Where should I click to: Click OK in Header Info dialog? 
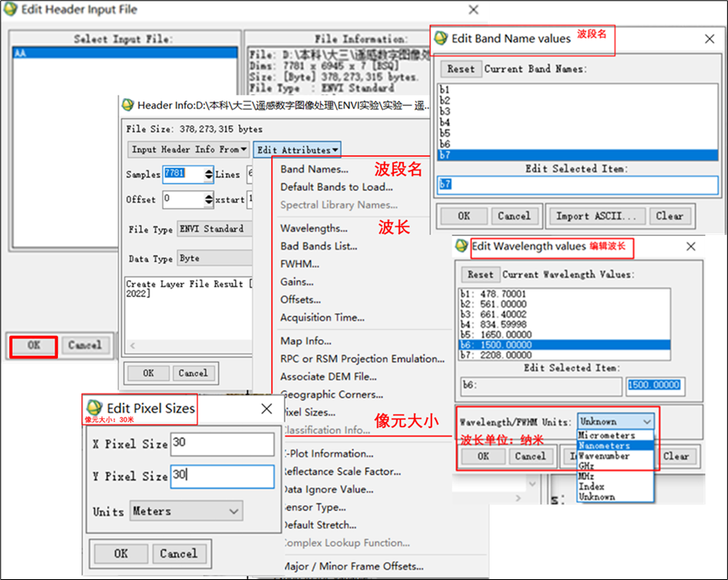click(148, 373)
